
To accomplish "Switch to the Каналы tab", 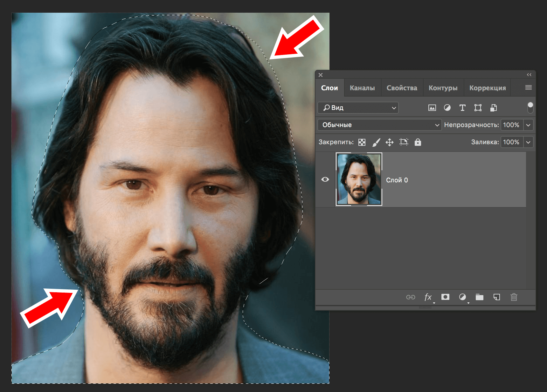I will click(362, 88).
